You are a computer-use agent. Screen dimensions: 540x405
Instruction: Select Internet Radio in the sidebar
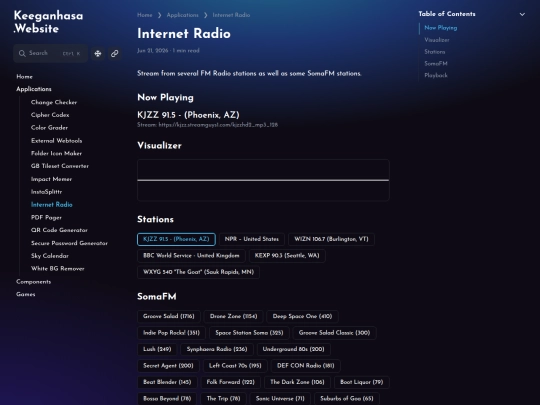(52, 205)
